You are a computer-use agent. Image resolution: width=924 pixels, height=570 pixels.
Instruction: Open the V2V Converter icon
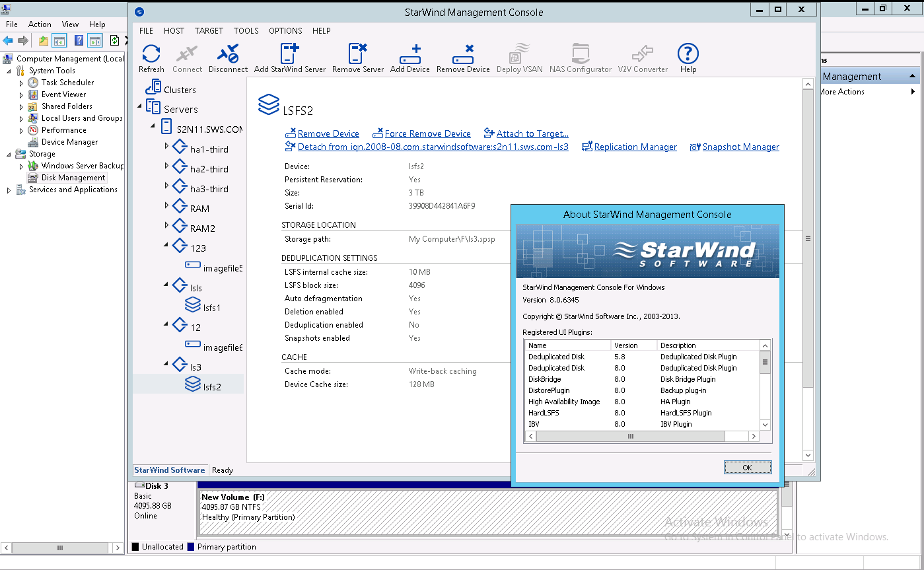pos(643,54)
